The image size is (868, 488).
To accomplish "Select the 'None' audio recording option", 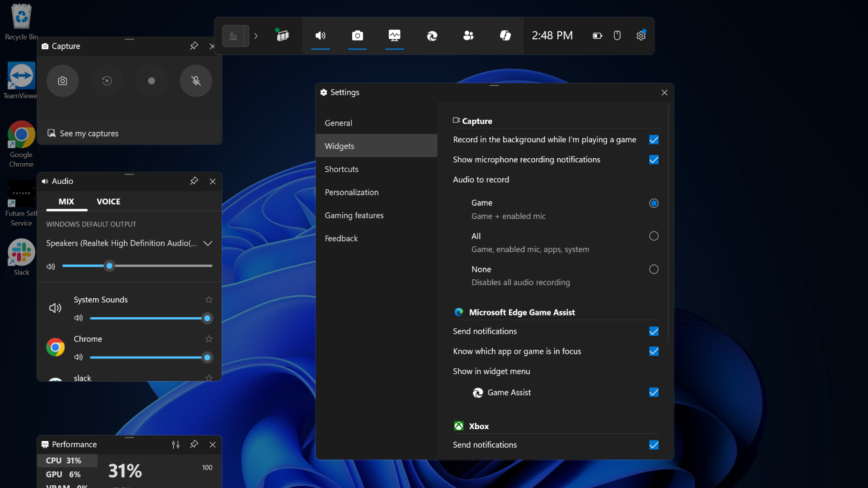I will pyautogui.click(x=654, y=269).
